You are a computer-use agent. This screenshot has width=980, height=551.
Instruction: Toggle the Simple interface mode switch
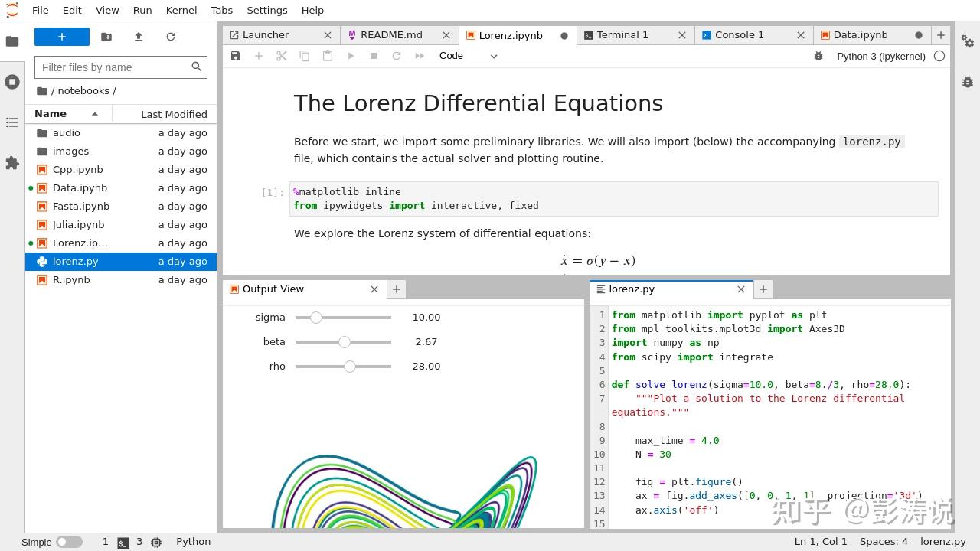click(x=69, y=542)
